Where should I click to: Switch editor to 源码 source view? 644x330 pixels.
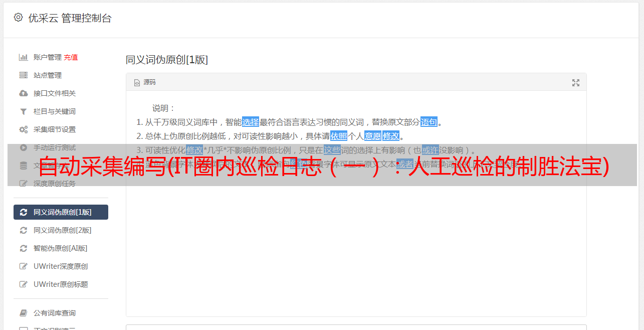145,82
